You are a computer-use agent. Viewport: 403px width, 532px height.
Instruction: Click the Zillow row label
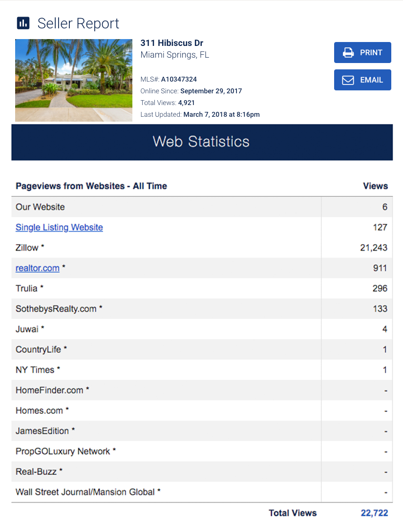(x=30, y=248)
